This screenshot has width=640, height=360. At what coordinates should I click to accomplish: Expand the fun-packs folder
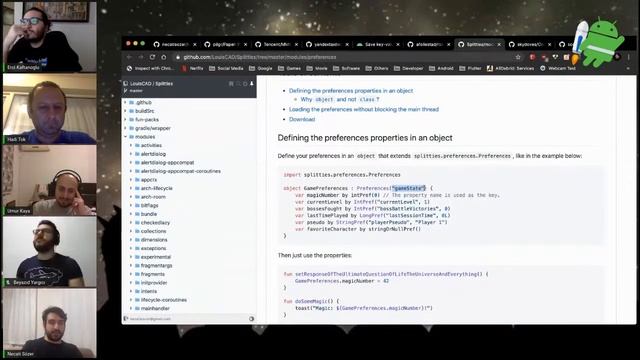pyautogui.click(x=125, y=120)
